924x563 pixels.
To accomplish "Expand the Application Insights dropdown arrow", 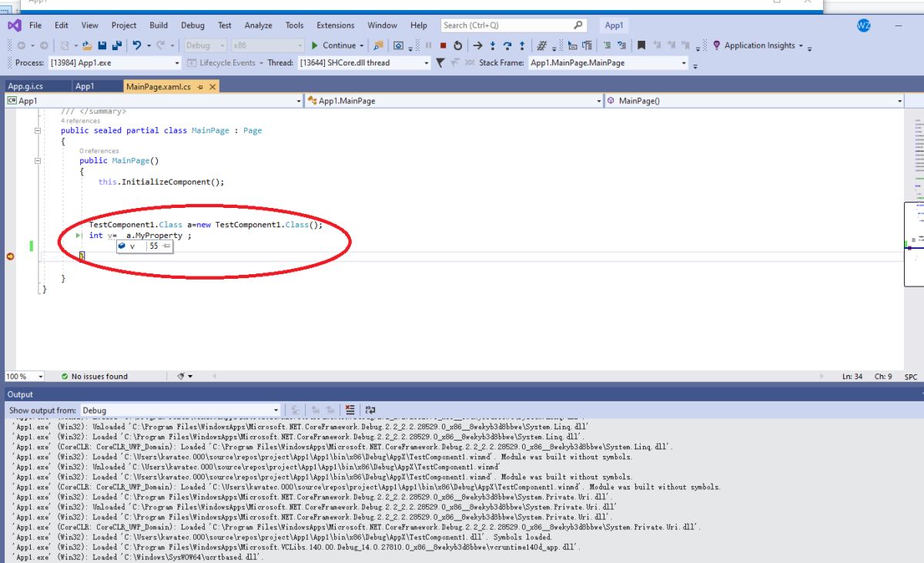I will pyautogui.click(x=801, y=45).
